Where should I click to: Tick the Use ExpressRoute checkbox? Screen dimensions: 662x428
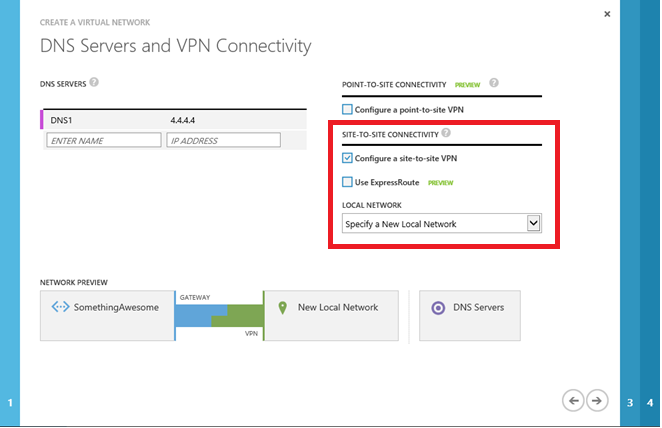pos(347,183)
